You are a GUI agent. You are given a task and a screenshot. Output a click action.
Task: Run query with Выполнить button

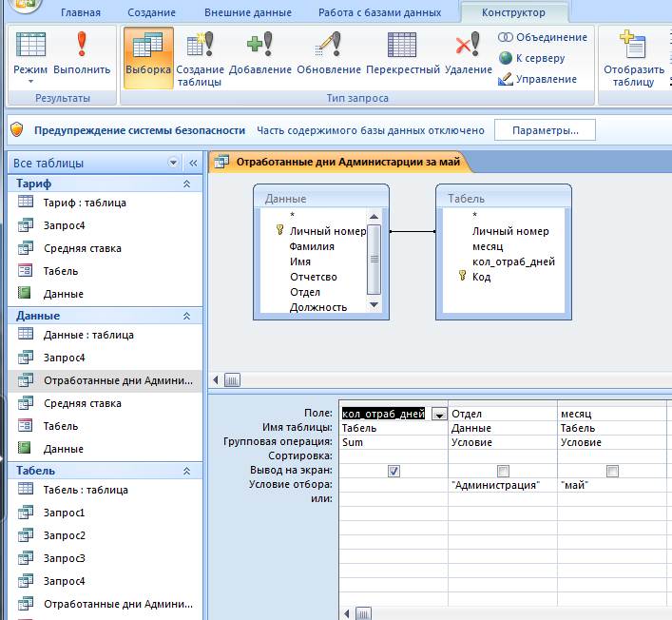click(x=82, y=53)
